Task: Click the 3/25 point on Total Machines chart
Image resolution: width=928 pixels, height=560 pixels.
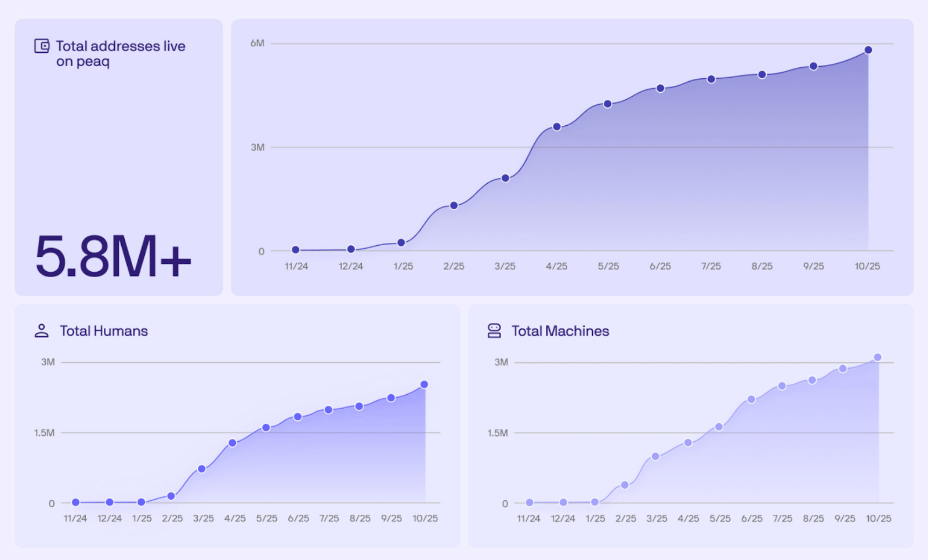Action: [x=655, y=456]
